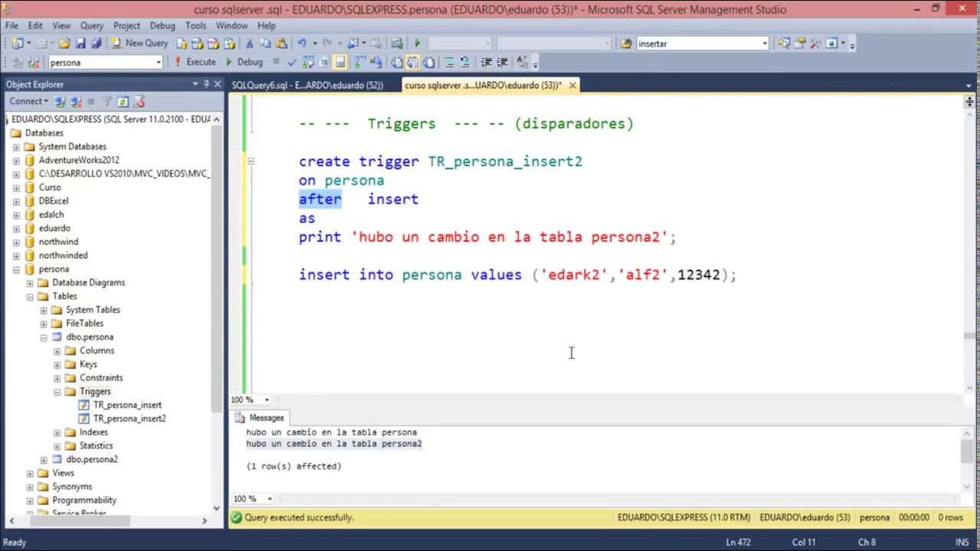980x551 pixels.
Task: Close the curso sqlserver query tab
Action: [572, 85]
